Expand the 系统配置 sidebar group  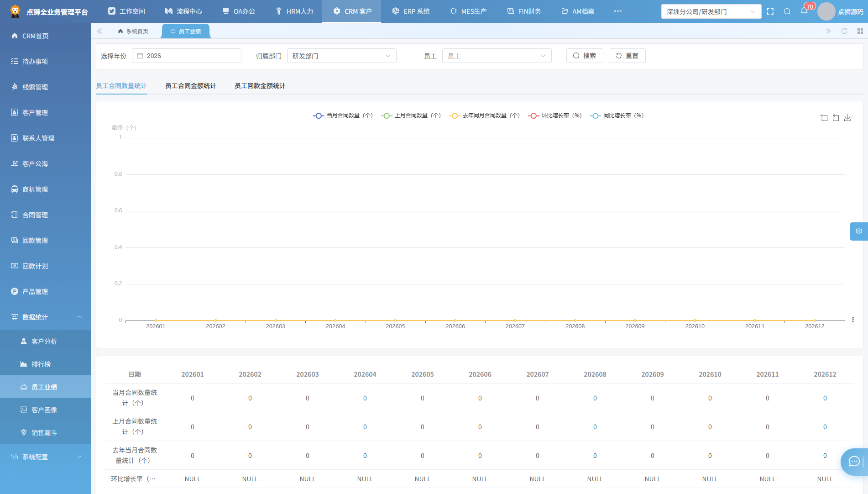(x=45, y=457)
